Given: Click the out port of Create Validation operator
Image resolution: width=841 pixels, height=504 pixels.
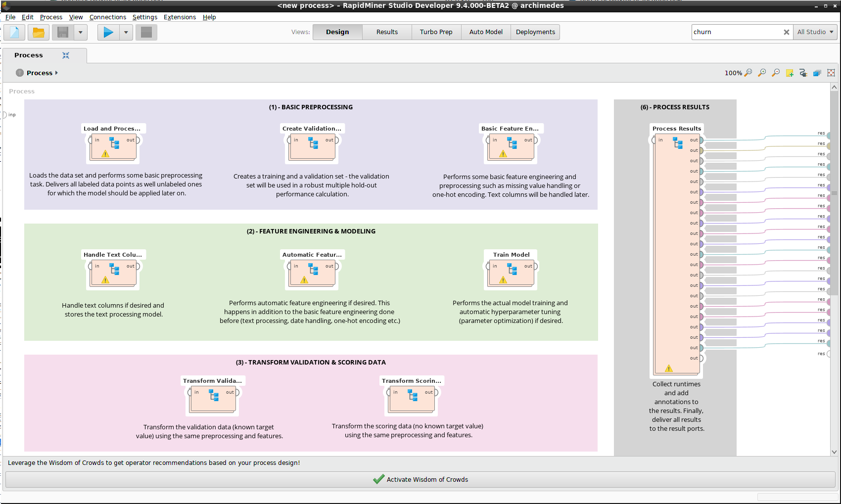Looking at the screenshot, I should [x=336, y=140].
